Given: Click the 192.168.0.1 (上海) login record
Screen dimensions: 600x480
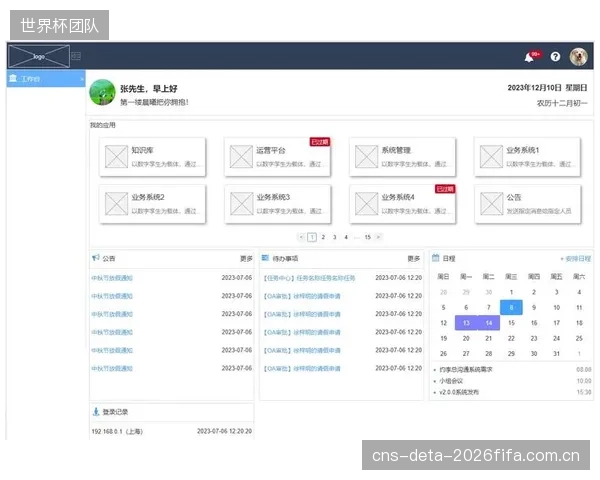Looking at the screenshot, I should coord(172,431).
